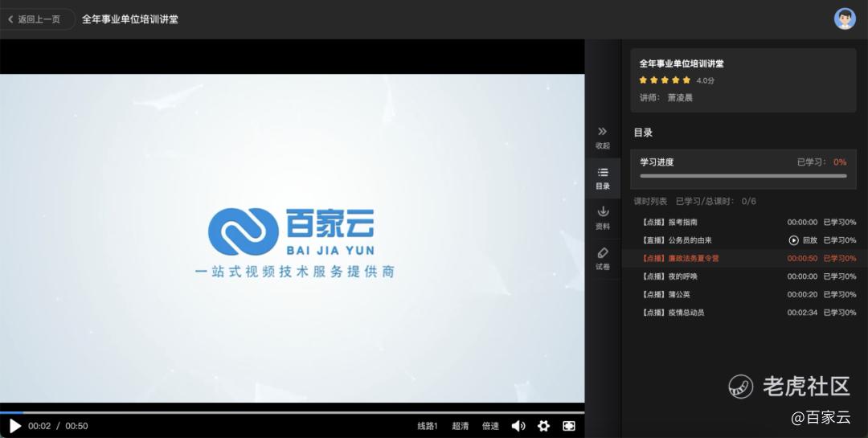Click the video frame showing 百家云 logo
The image size is (868, 438).
click(293, 238)
